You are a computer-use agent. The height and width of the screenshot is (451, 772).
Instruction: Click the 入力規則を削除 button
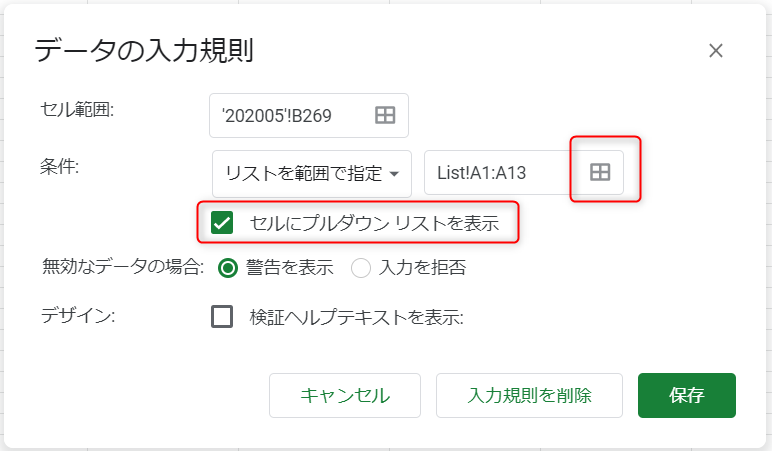coord(529,395)
